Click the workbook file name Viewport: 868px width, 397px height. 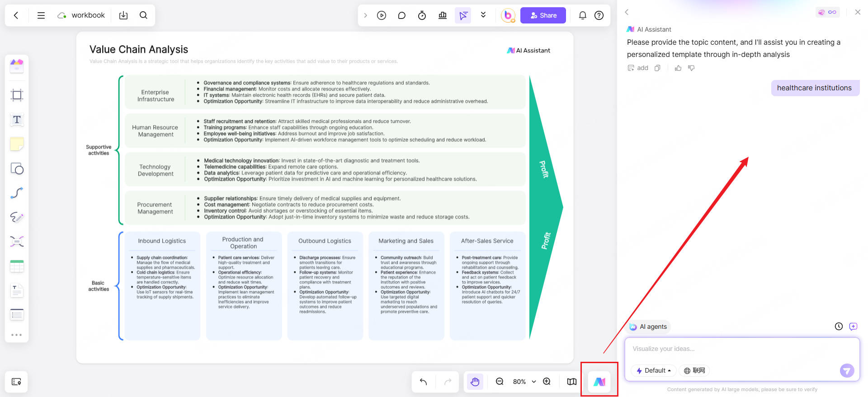[88, 15]
